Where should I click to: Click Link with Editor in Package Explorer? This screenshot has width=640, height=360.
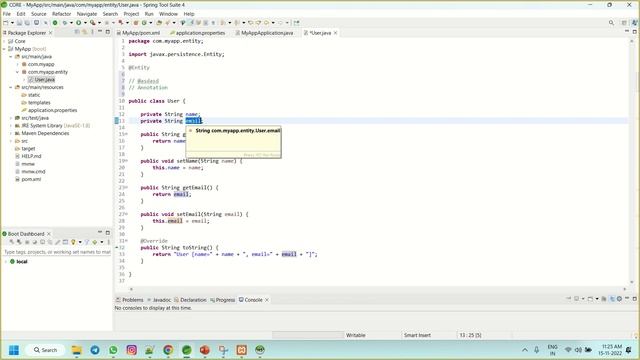84,32
